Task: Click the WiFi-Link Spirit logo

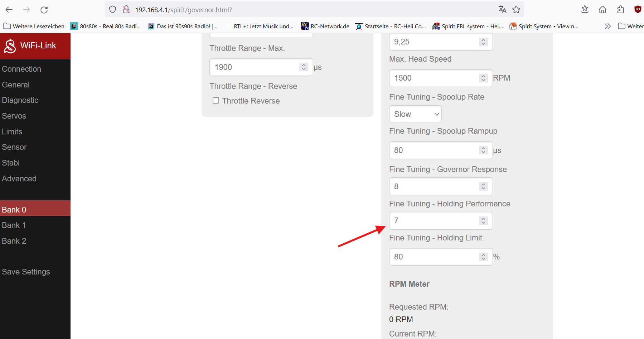Action: coord(10,46)
